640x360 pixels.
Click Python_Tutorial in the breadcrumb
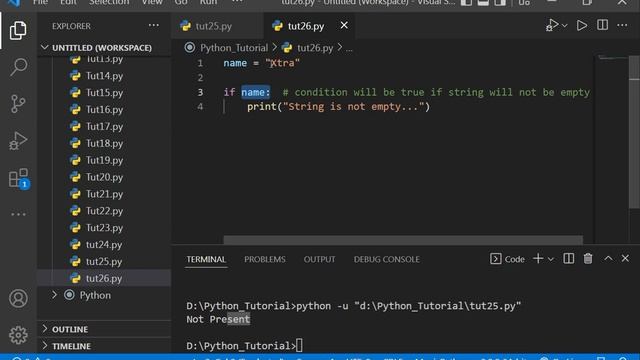pos(234,48)
